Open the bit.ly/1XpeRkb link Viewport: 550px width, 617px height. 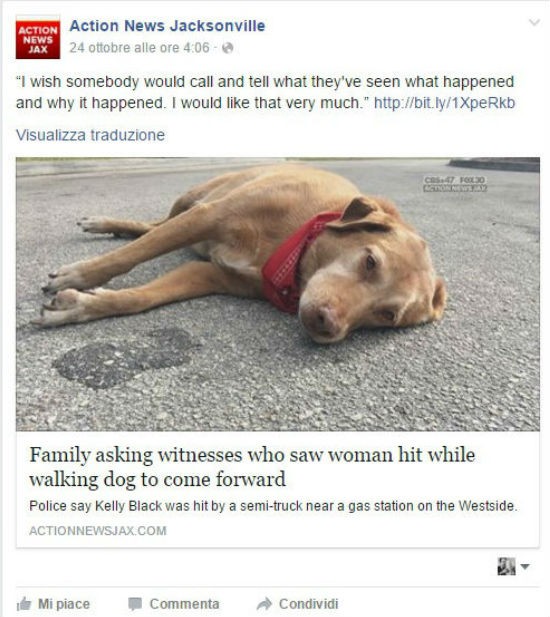444,103
